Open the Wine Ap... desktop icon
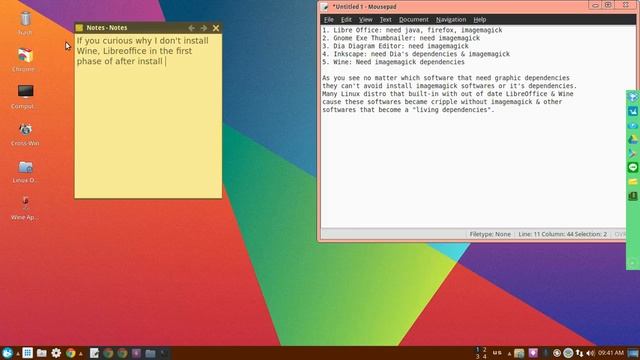Image resolution: width=640 pixels, height=360 pixels. tap(25, 208)
